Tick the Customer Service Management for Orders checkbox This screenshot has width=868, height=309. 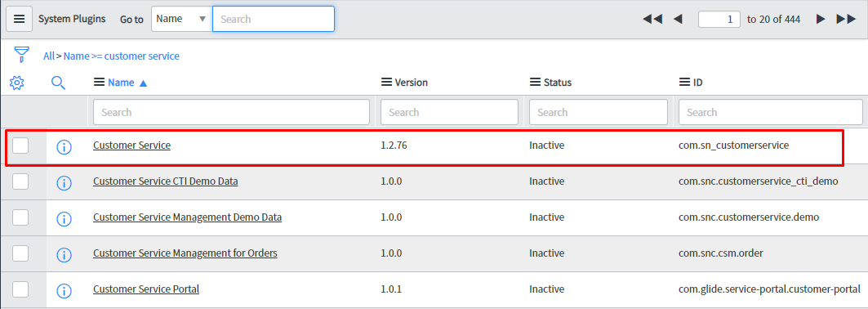coord(20,253)
